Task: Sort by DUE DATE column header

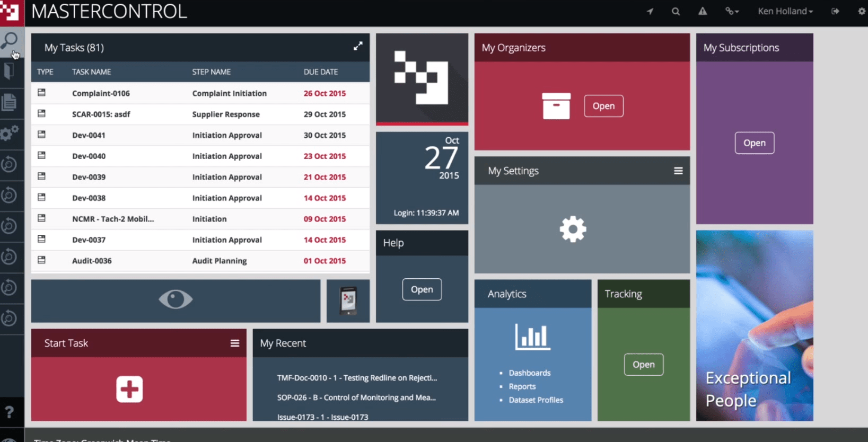Action: click(x=321, y=72)
